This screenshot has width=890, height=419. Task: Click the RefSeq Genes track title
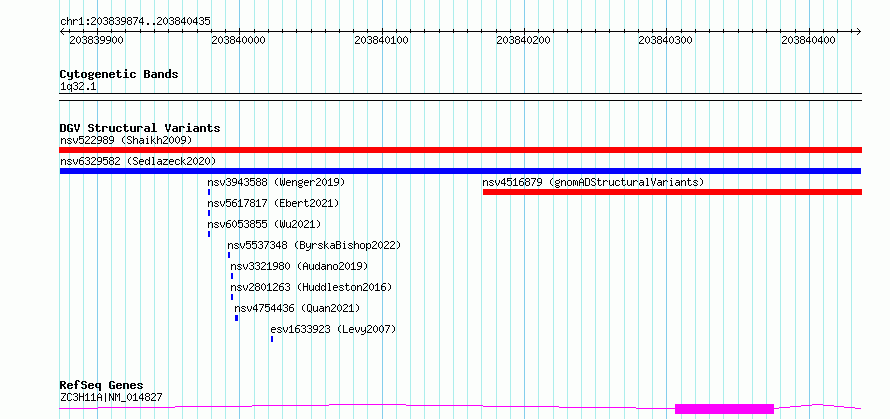[101, 386]
